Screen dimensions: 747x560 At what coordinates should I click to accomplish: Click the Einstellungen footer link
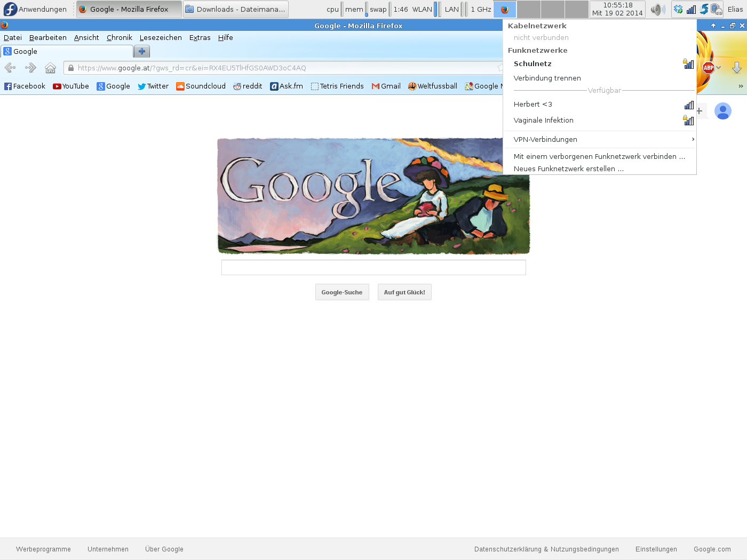[656, 549]
